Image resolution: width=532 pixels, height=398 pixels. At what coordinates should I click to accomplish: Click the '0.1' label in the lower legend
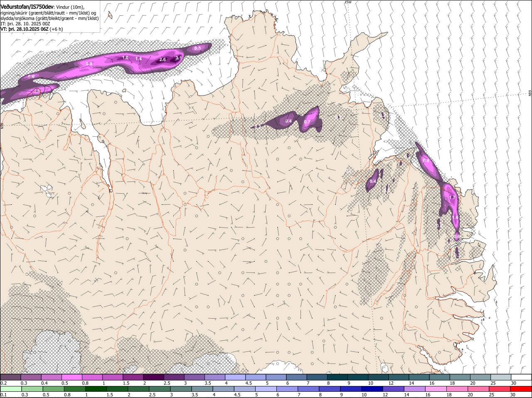(x=4, y=395)
